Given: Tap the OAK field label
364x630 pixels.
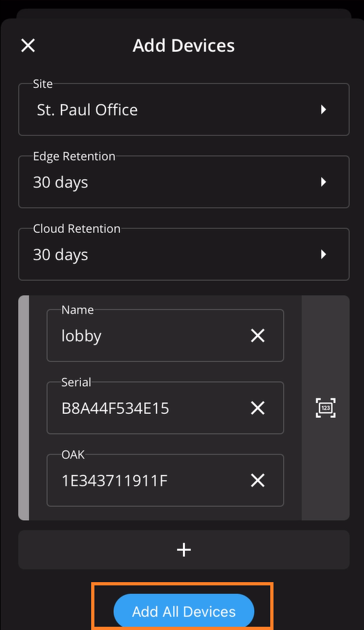Looking at the screenshot, I should 73,455.
